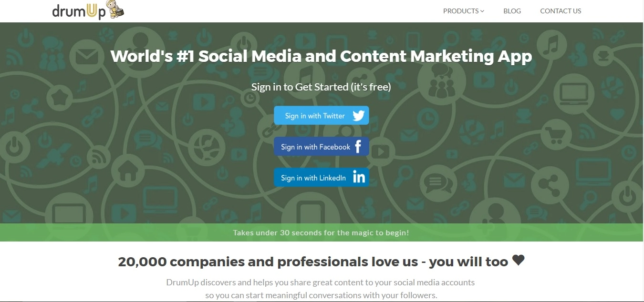The image size is (644, 302).
Task: Click the LinkedIn 'in' logo icon
Action: pos(359,177)
